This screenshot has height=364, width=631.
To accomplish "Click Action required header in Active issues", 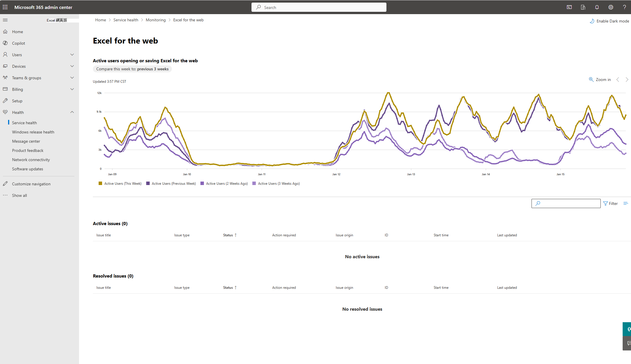I will click(284, 235).
